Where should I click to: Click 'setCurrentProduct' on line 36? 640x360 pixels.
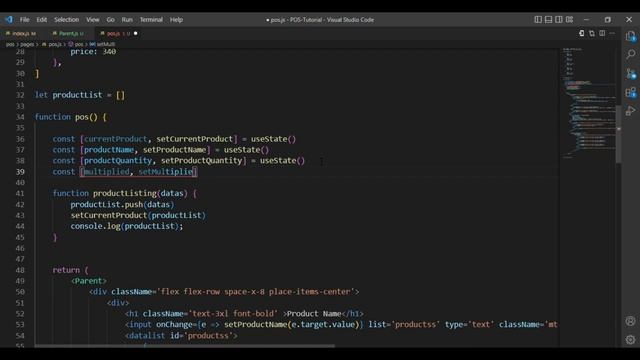click(x=194, y=139)
